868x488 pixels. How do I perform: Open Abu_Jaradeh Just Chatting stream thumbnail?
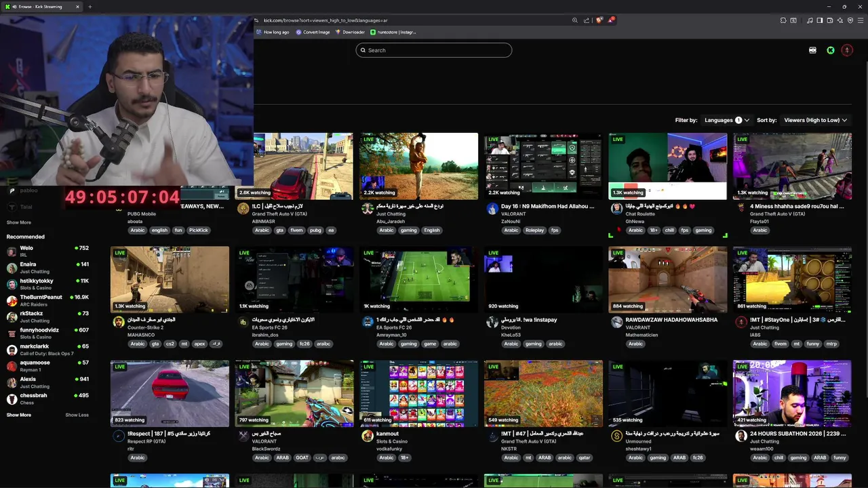(418, 166)
